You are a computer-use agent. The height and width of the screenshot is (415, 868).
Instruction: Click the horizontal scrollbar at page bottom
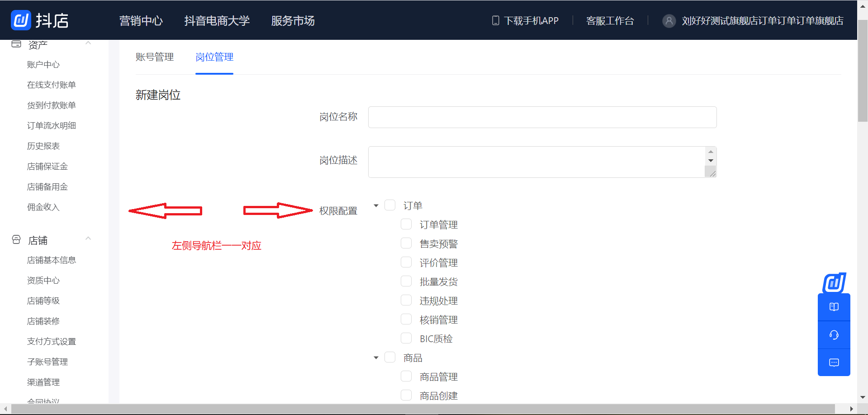(x=423, y=409)
